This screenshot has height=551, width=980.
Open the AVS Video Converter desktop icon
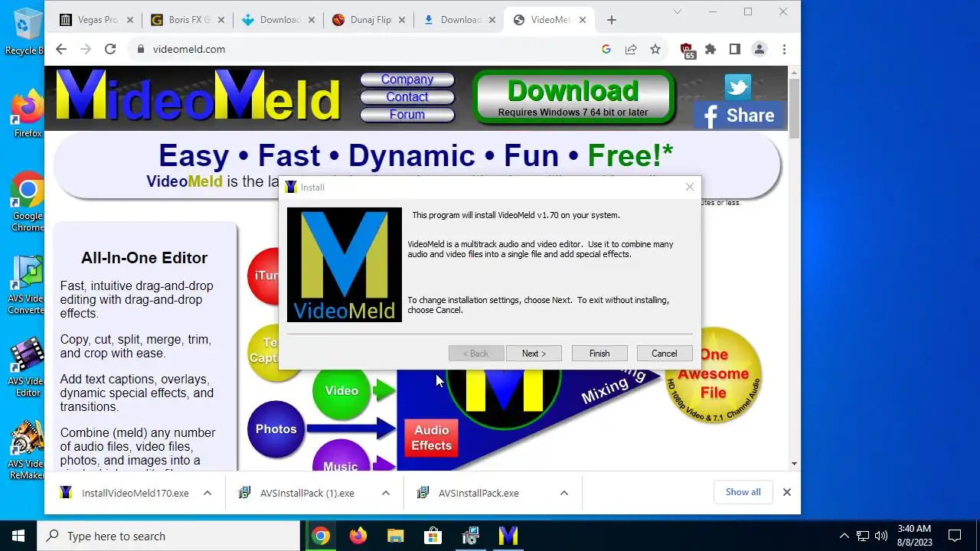click(28, 284)
